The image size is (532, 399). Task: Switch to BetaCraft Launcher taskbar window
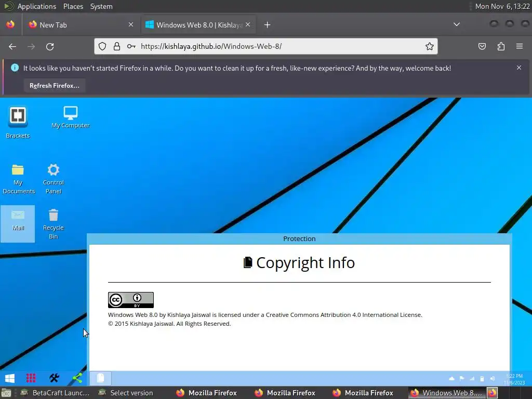[x=56, y=393]
